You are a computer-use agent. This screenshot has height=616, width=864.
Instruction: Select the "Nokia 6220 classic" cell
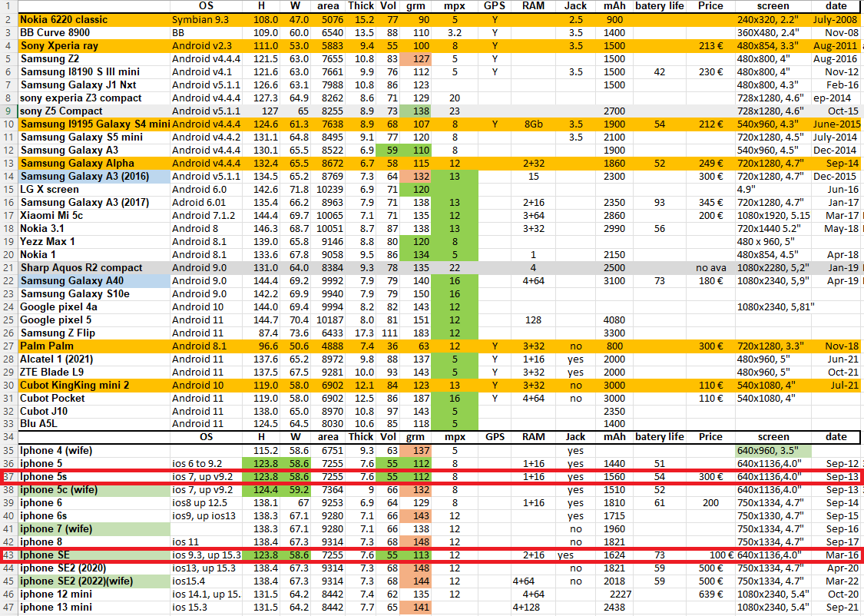pyautogui.click(x=94, y=19)
